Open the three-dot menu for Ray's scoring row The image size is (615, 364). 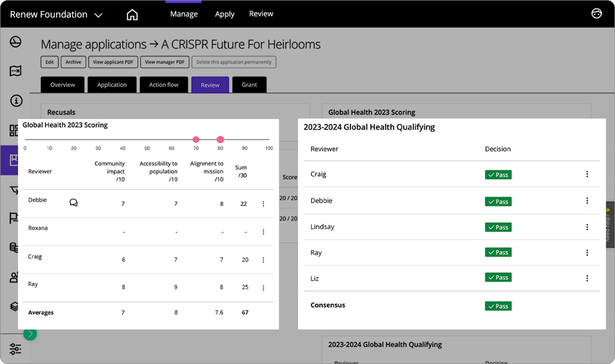[264, 288]
